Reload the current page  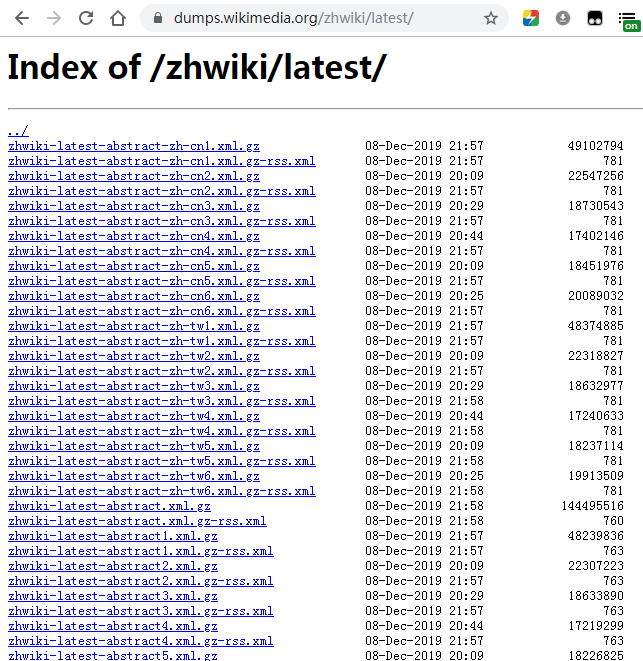click(86, 18)
